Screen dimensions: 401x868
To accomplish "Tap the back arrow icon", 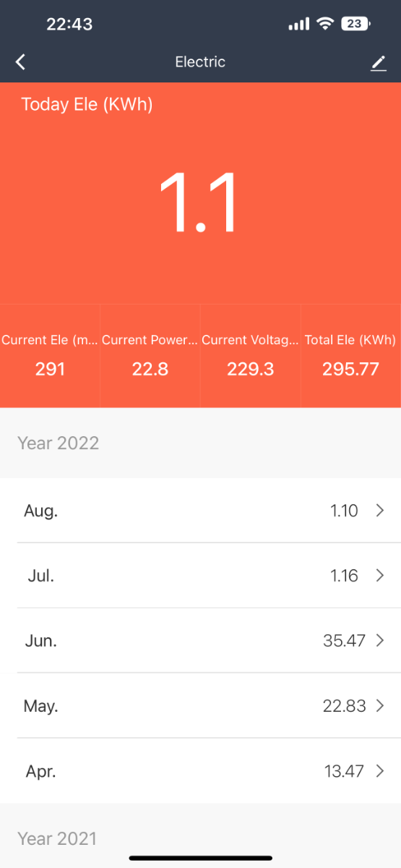I will (21, 62).
